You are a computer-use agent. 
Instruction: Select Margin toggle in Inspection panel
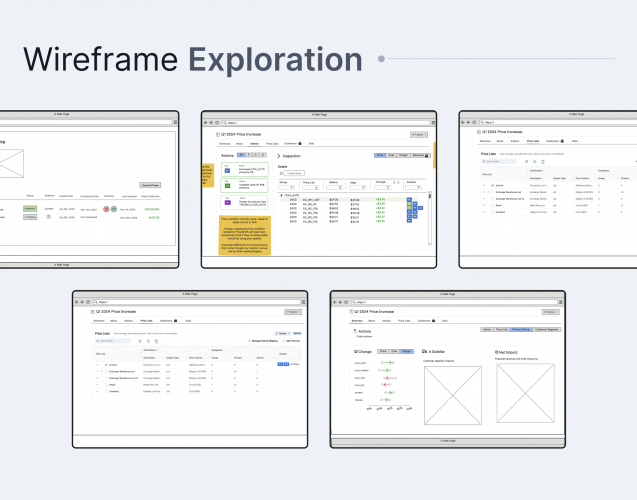click(x=403, y=155)
